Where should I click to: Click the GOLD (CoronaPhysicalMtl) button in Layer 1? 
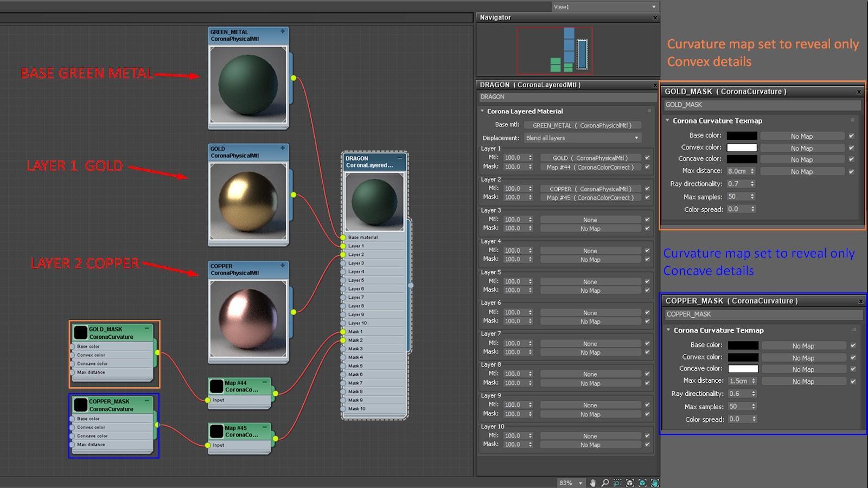[591, 157]
